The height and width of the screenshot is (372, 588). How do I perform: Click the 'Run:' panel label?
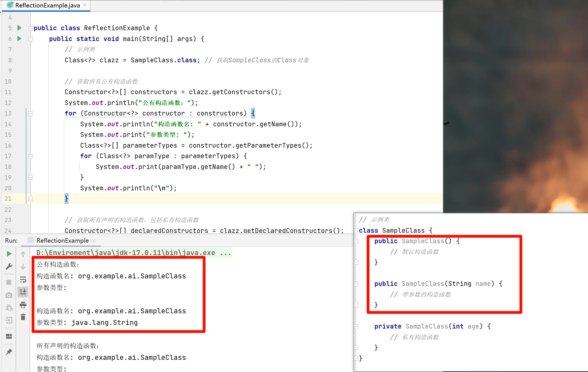(11, 240)
